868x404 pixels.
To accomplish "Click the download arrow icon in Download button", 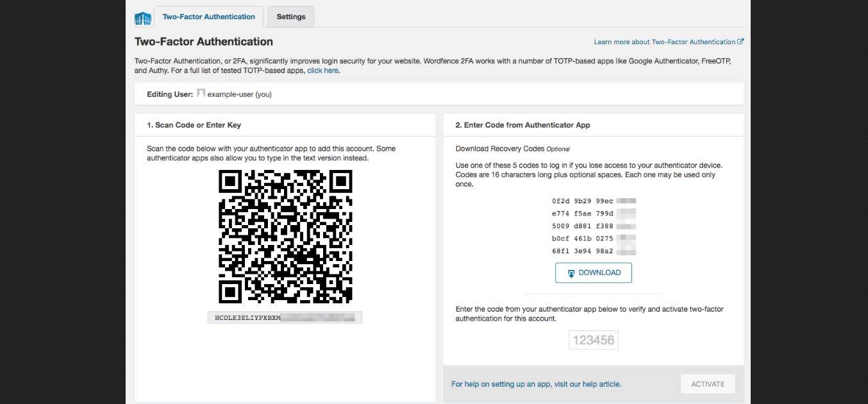I will [x=571, y=273].
